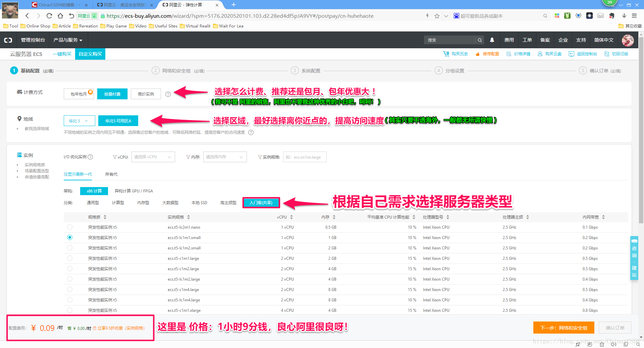Reload the page with the refresh icon
The width and height of the screenshot is (644, 348).
click(x=49, y=16)
